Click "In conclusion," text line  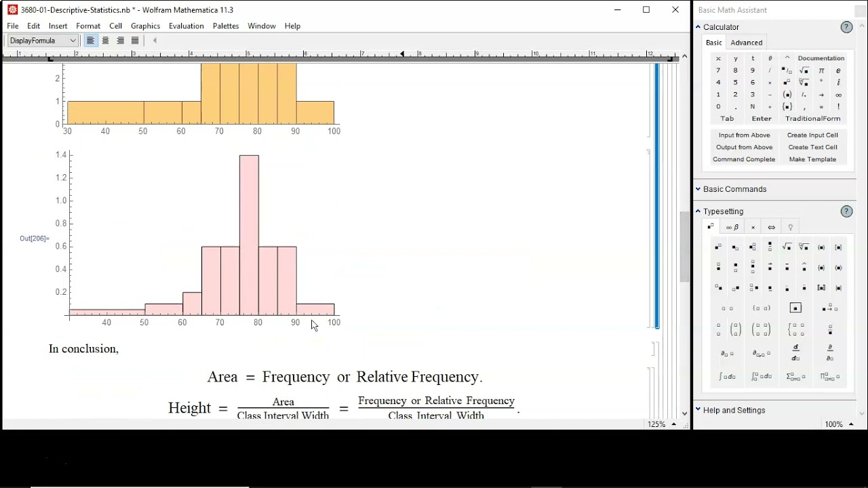point(83,349)
